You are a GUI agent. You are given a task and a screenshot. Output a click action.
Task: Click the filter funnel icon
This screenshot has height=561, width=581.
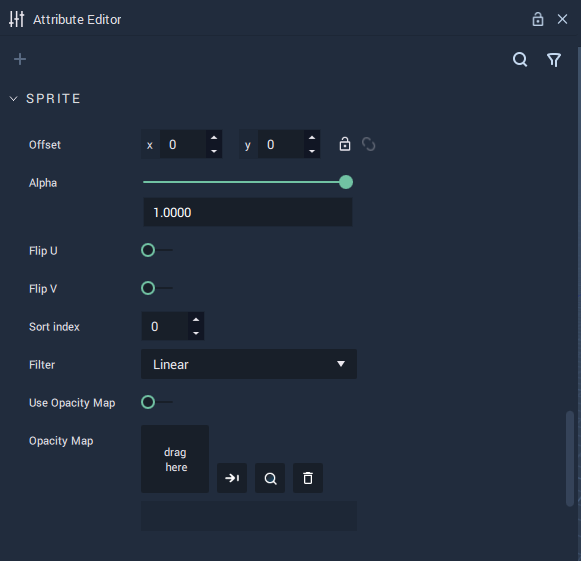(554, 60)
